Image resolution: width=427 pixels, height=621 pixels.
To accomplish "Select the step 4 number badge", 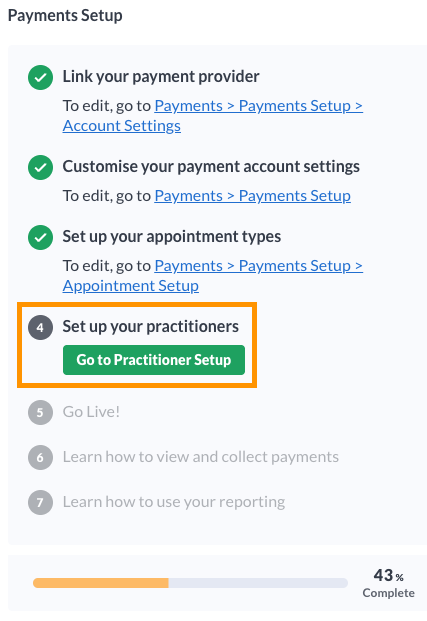I will click(x=40, y=328).
